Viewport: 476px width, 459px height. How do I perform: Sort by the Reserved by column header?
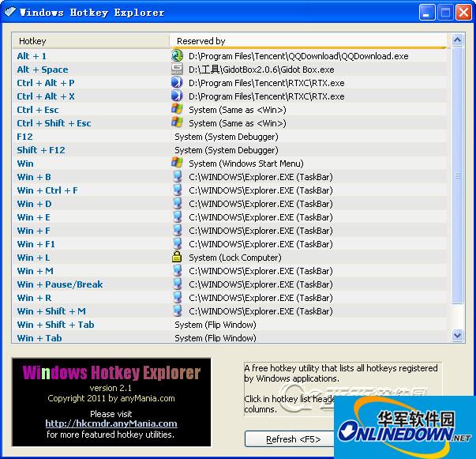pyautogui.click(x=308, y=41)
